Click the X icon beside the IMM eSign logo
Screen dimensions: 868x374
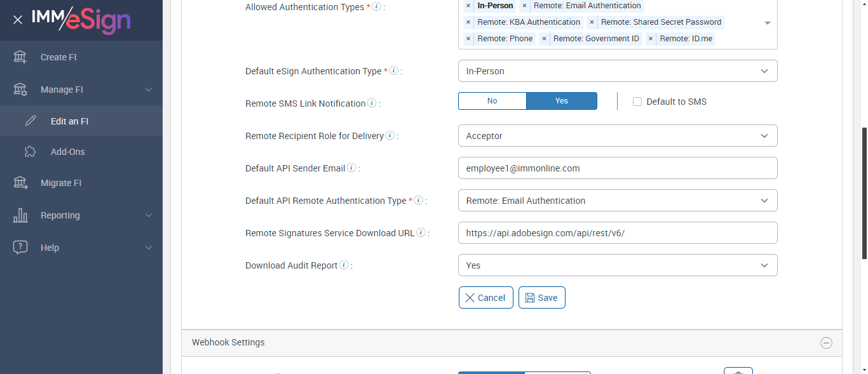[18, 20]
